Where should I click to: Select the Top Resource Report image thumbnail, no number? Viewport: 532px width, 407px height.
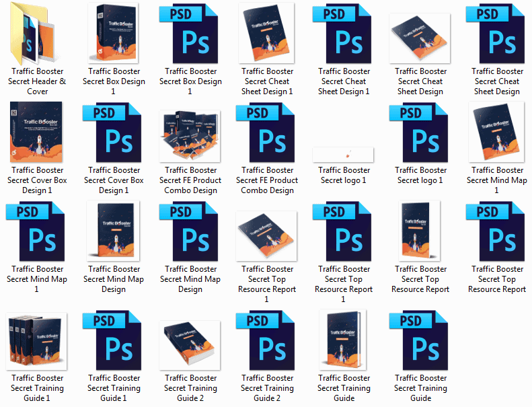(420, 231)
